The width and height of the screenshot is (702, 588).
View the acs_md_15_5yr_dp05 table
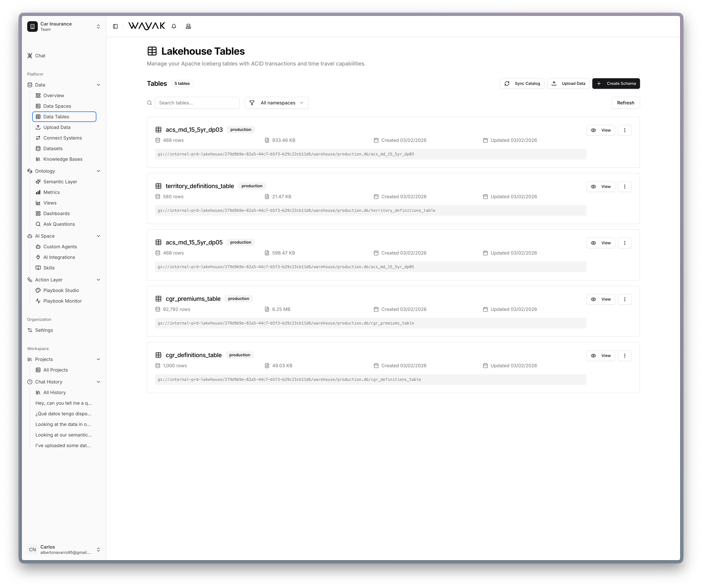[601, 243]
